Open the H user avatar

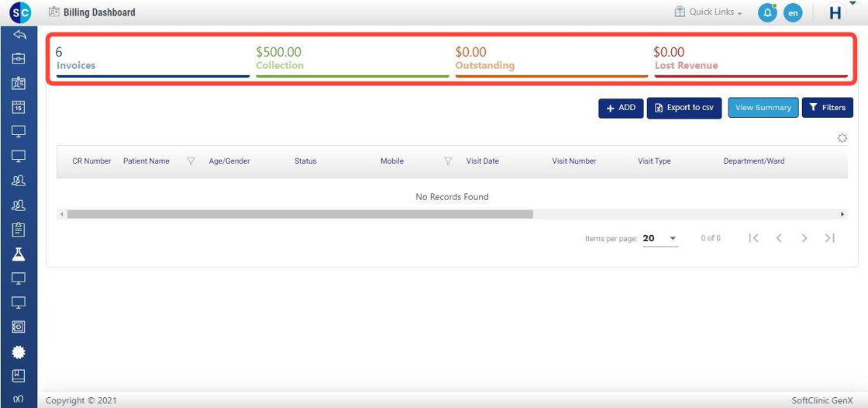pos(835,13)
